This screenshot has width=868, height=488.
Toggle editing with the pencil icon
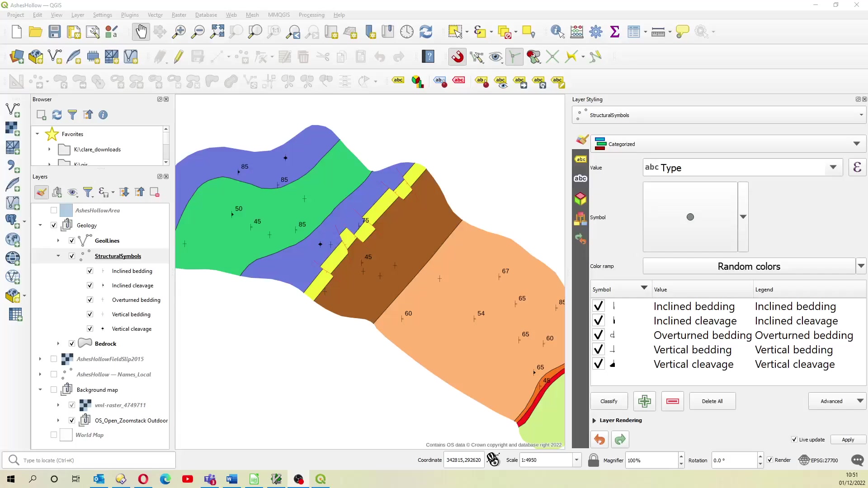178,56
